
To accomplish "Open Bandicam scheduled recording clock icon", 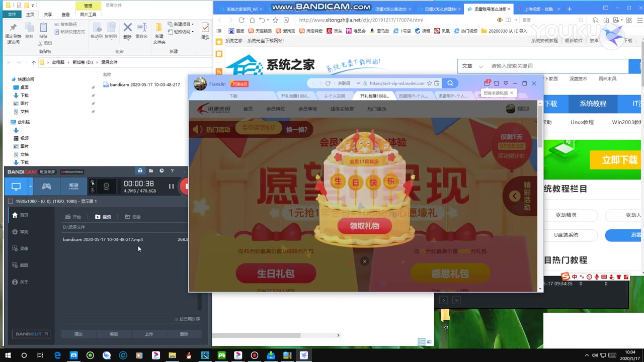I will (x=162, y=171).
